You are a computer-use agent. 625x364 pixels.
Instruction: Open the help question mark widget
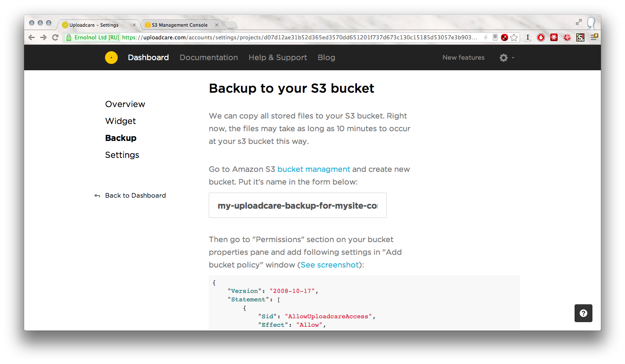(584, 313)
